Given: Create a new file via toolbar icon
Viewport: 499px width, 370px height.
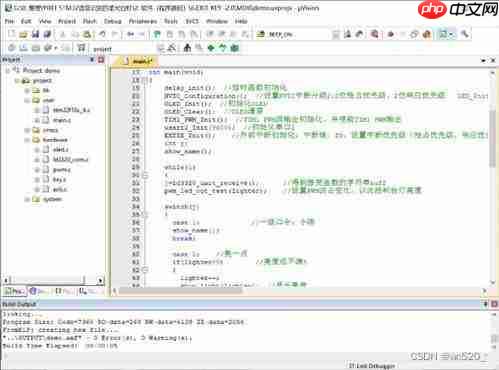Looking at the screenshot, I should pos(12,34).
